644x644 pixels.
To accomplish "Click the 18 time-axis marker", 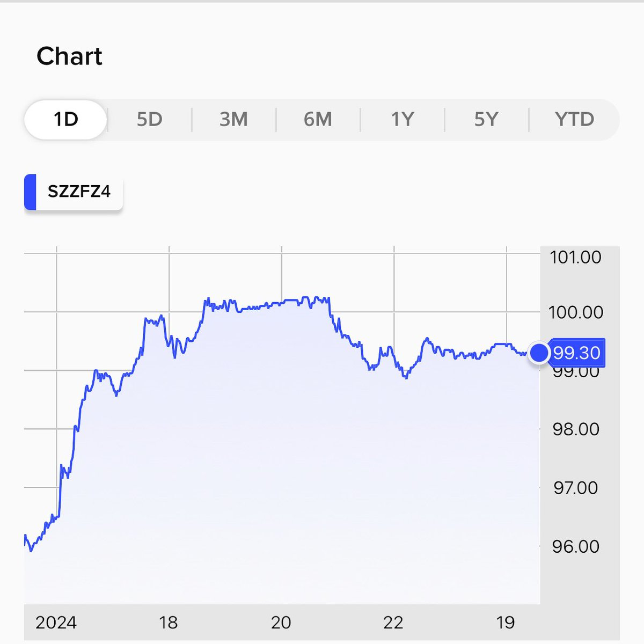I will [x=169, y=623].
